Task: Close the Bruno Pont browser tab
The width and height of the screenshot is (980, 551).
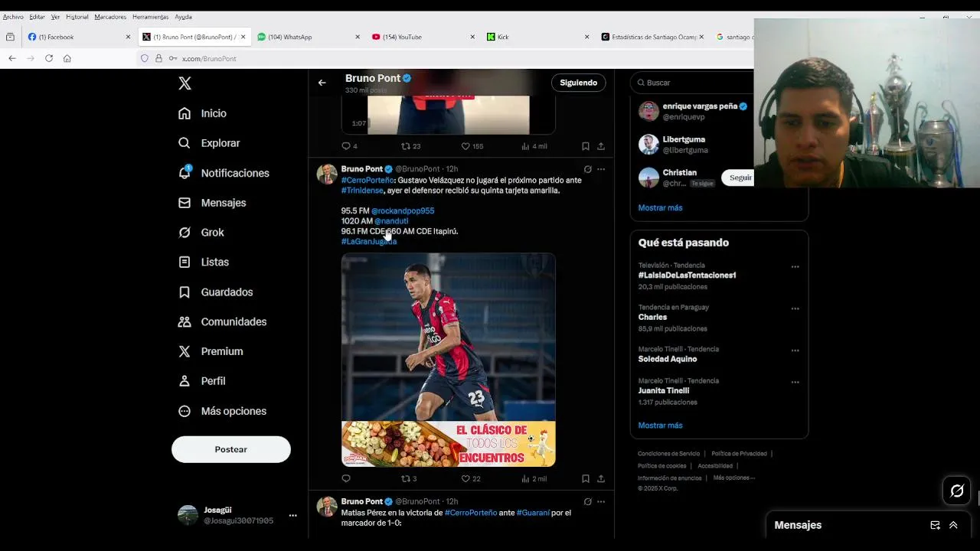Action: (243, 37)
